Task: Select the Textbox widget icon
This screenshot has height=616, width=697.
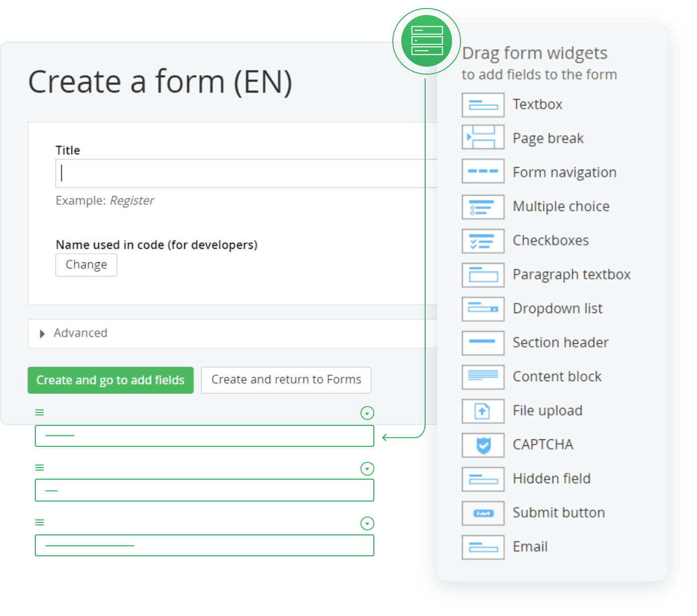Action: click(483, 105)
